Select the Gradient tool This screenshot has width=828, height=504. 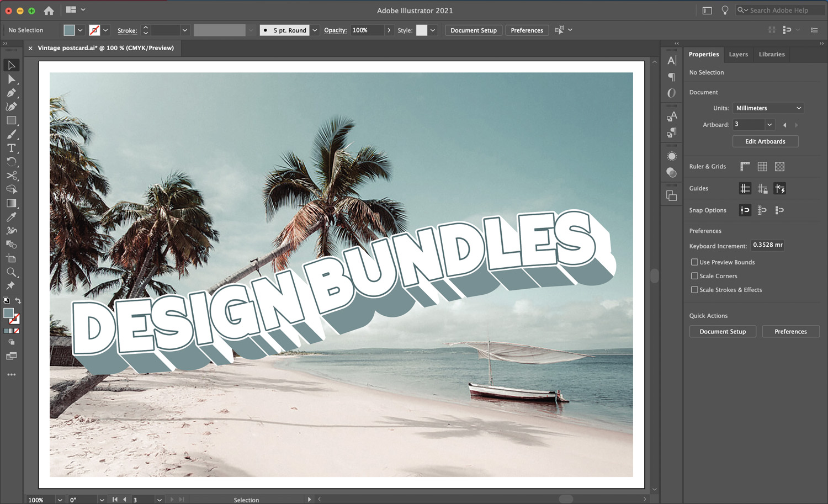[x=11, y=203]
